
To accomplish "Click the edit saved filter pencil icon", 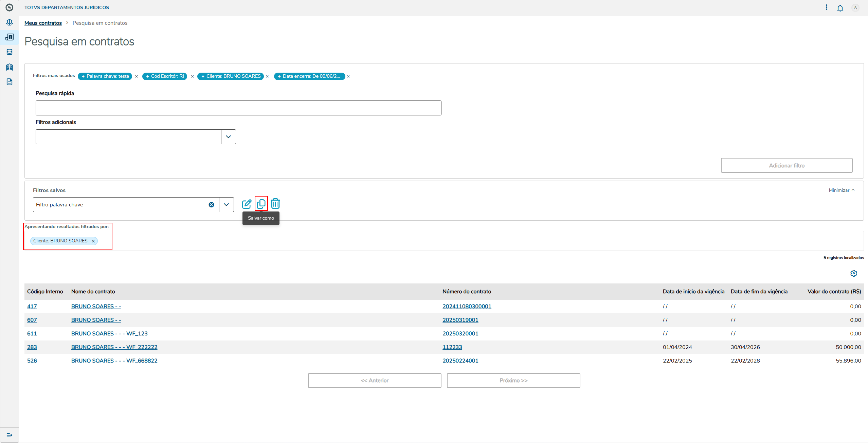I will tap(247, 204).
